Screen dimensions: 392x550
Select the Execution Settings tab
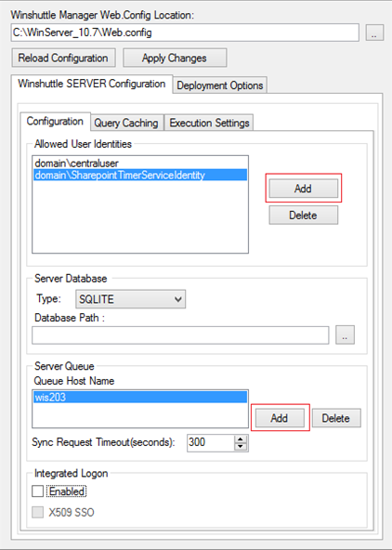pos(209,123)
